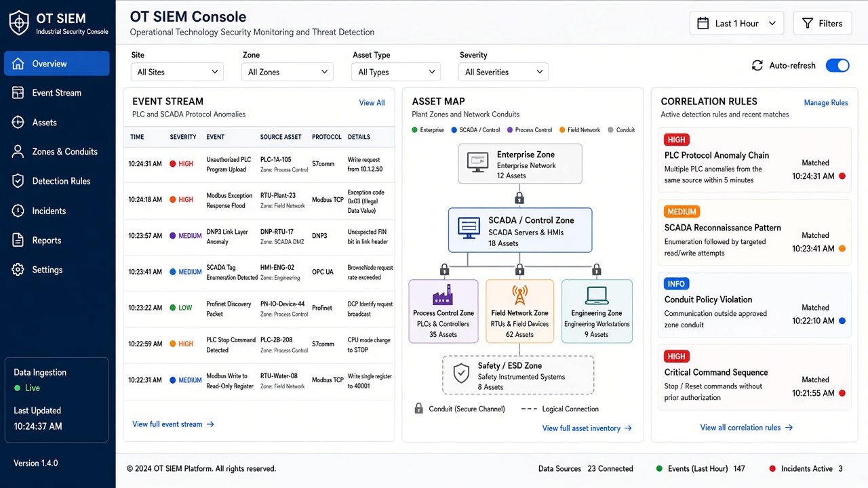Click the Auto-refresh circular arrows icon
This screenshot has height=488, width=868.
(x=757, y=66)
